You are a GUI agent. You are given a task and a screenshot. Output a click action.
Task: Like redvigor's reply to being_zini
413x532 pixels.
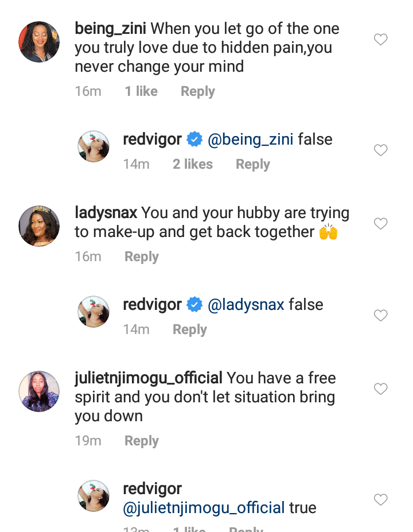click(x=380, y=150)
